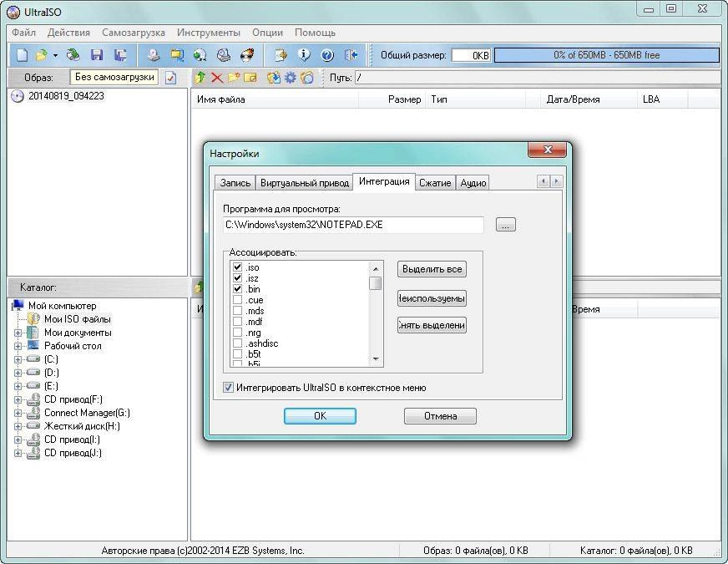The height and width of the screenshot is (564, 728).
Task: Expand the Connect Manager(G:) node
Action: (x=18, y=413)
